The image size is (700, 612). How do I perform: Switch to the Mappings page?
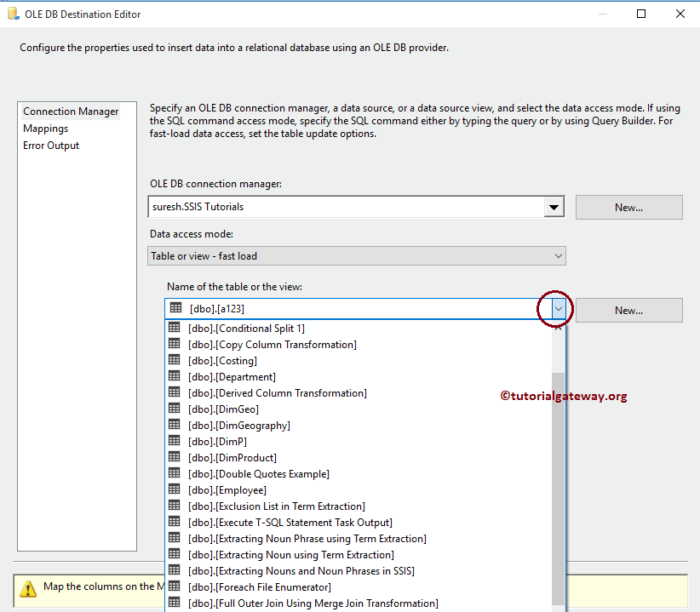45,128
